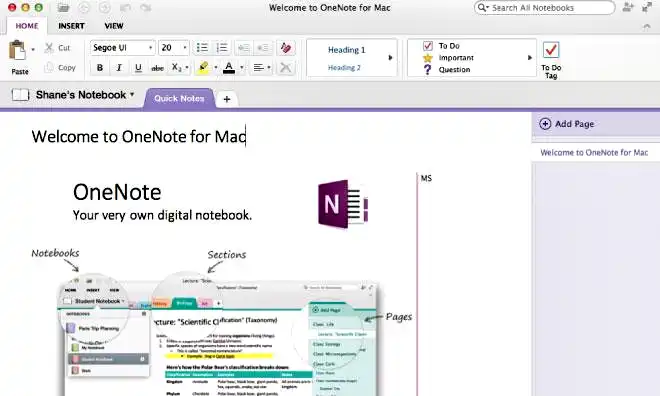Screen dimensions: 660x396
Task: Select the Important star tag
Action: (x=448, y=58)
